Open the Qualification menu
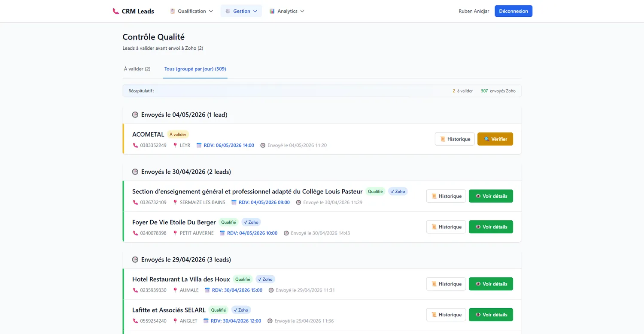The height and width of the screenshot is (334, 644). [191, 11]
